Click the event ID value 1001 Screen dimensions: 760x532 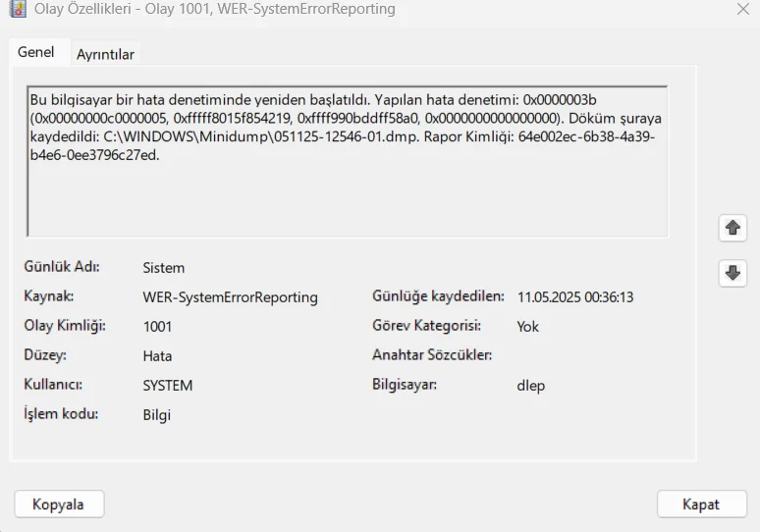click(x=157, y=327)
